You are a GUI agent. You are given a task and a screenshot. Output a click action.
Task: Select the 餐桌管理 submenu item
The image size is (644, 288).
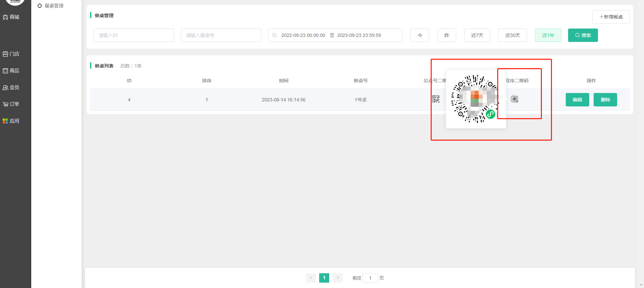[x=54, y=6]
